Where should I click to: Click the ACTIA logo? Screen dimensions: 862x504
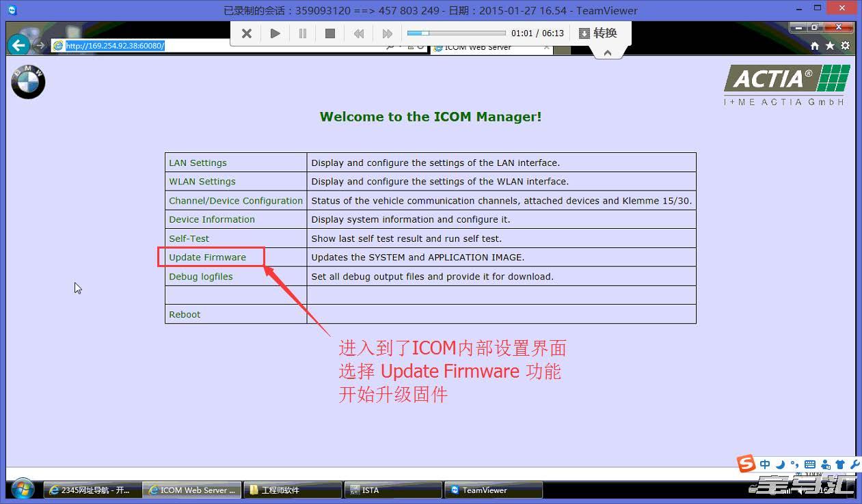pyautogui.click(x=787, y=85)
